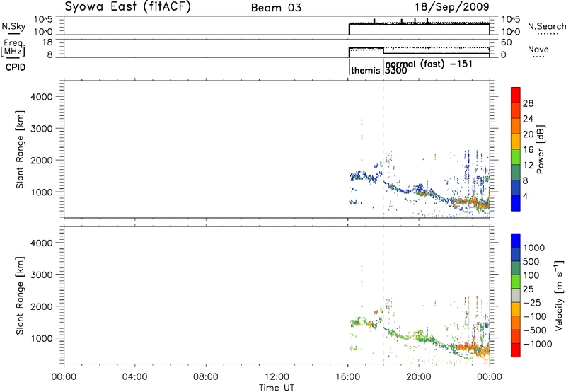Image resolution: width=566 pixels, height=392 pixels.
Task: Click the '3300' CPID number
Action: click(x=396, y=70)
